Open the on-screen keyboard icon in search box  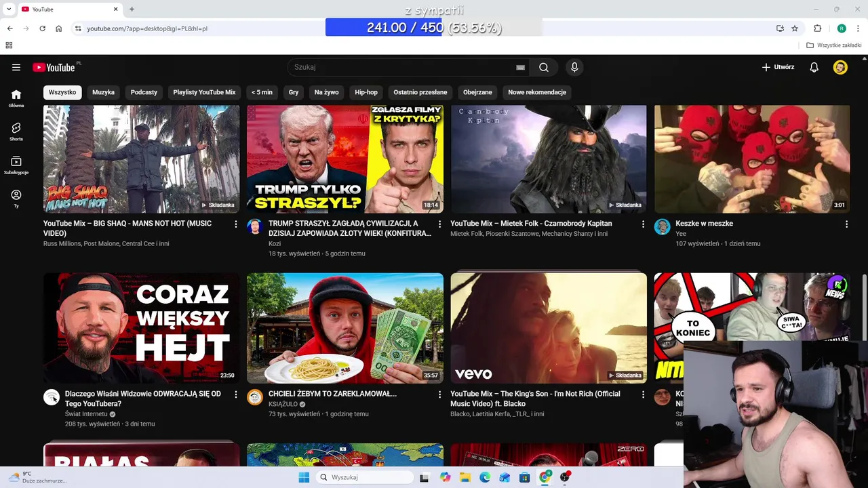click(520, 67)
